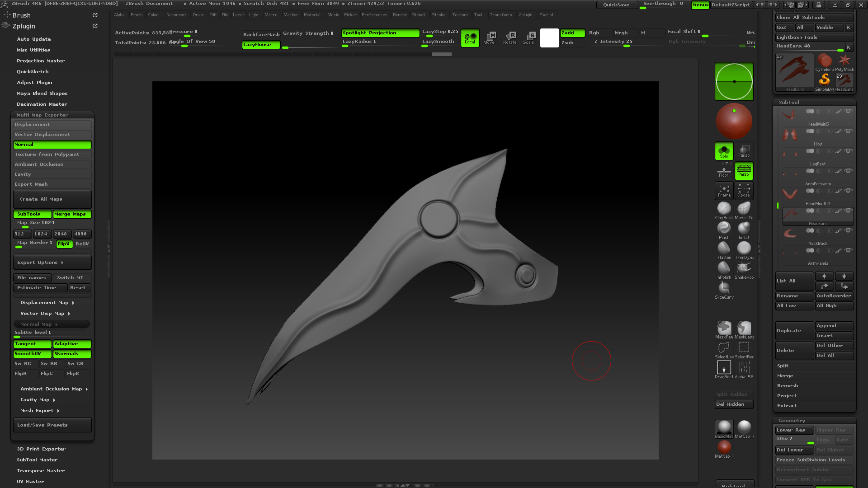Screen dimensions: 868x488
Task: Select the hPolish brush icon
Action: 724,268
